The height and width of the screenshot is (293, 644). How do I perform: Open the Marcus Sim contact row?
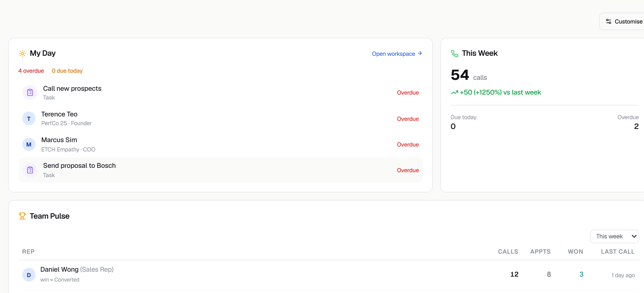(x=221, y=144)
